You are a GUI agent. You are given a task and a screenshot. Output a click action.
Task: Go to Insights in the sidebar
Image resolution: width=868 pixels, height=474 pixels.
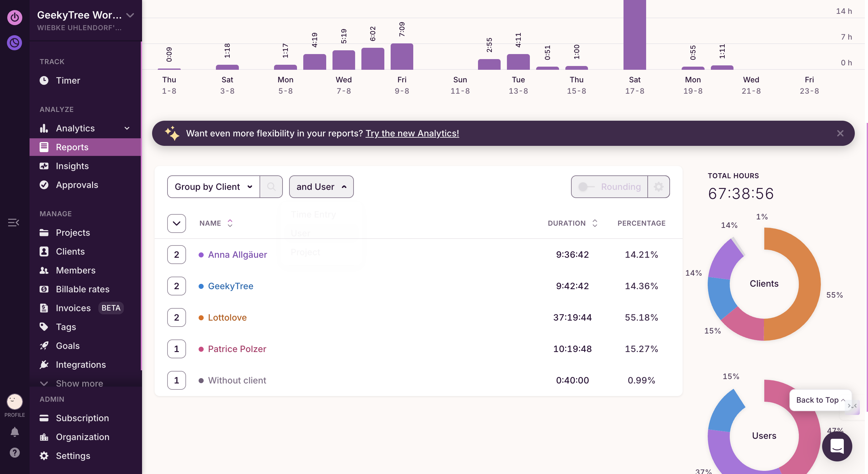click(72, 166)
